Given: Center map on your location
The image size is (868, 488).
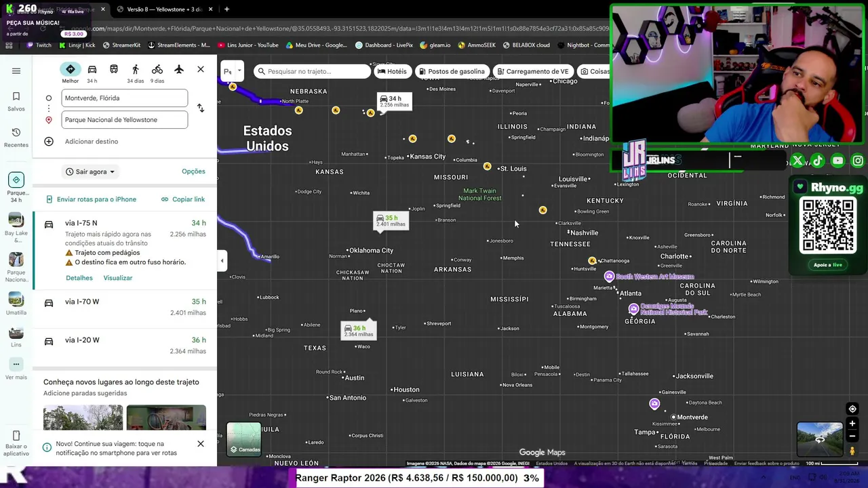Looking at the screenshot, I should [852, 409].
